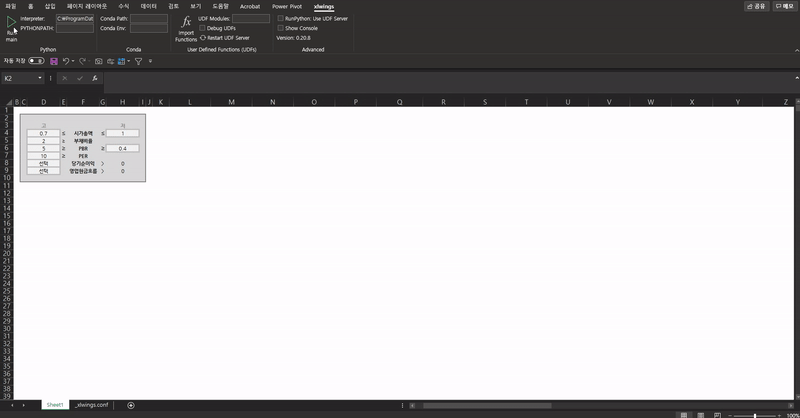Open the Undo history dropdown arrow
800x418 pixels.
tap(73, 61)
